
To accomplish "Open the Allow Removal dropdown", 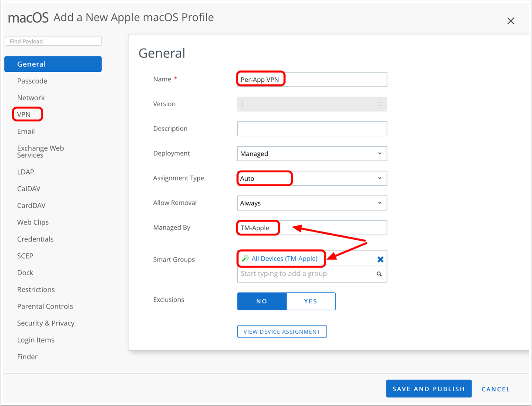I will coord(312,203).
